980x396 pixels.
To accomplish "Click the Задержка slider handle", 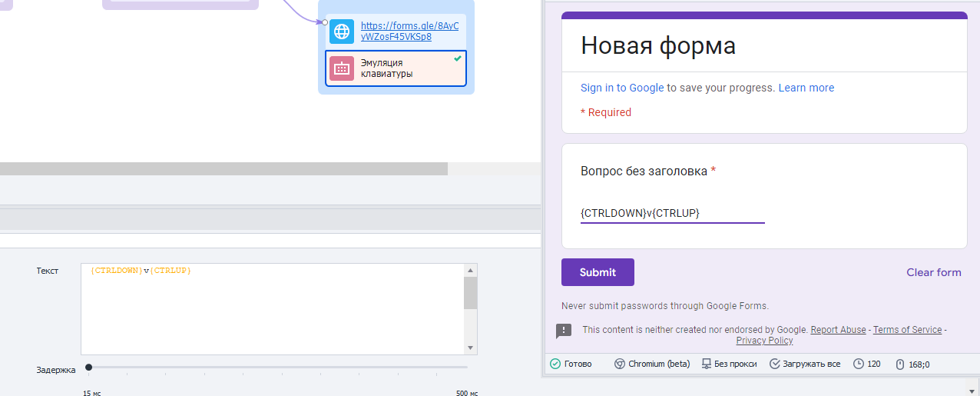I will pyautogui.click(x=89, y=368).
